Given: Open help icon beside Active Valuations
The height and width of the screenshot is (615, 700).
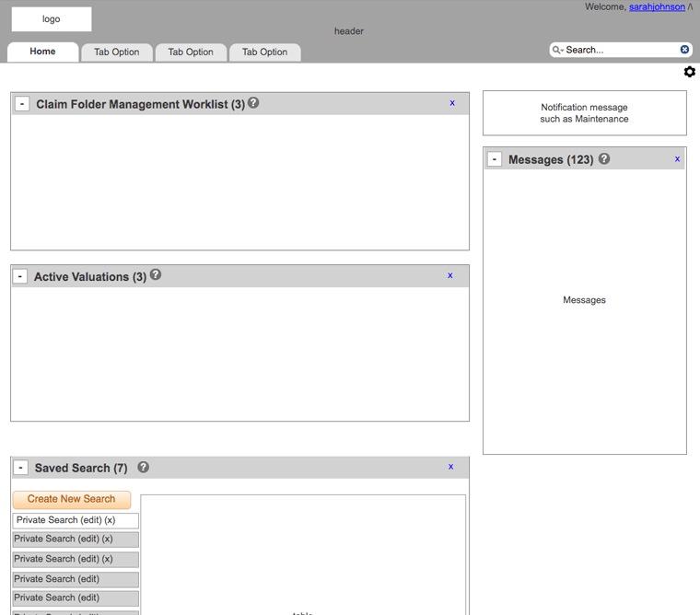Looking at the screenshot, I should click(x=156, y=274).
